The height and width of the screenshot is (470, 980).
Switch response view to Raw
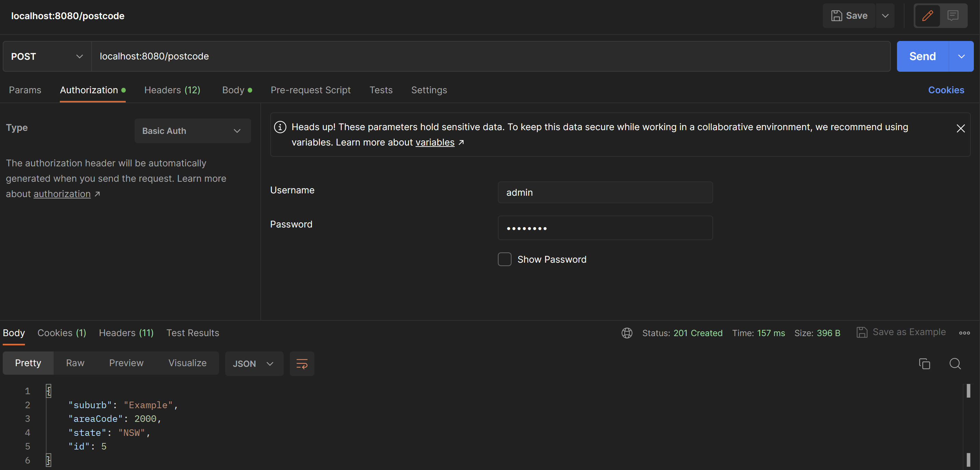(x=75, y=363)
